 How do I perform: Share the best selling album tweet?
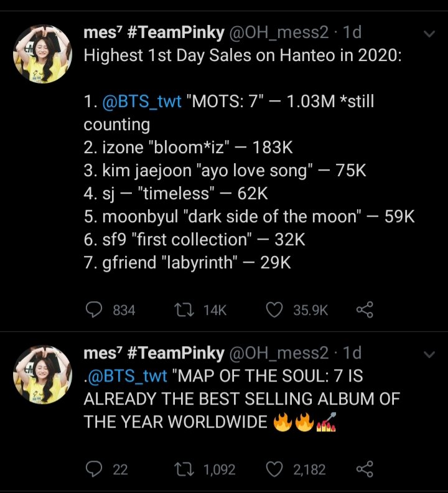365,469
